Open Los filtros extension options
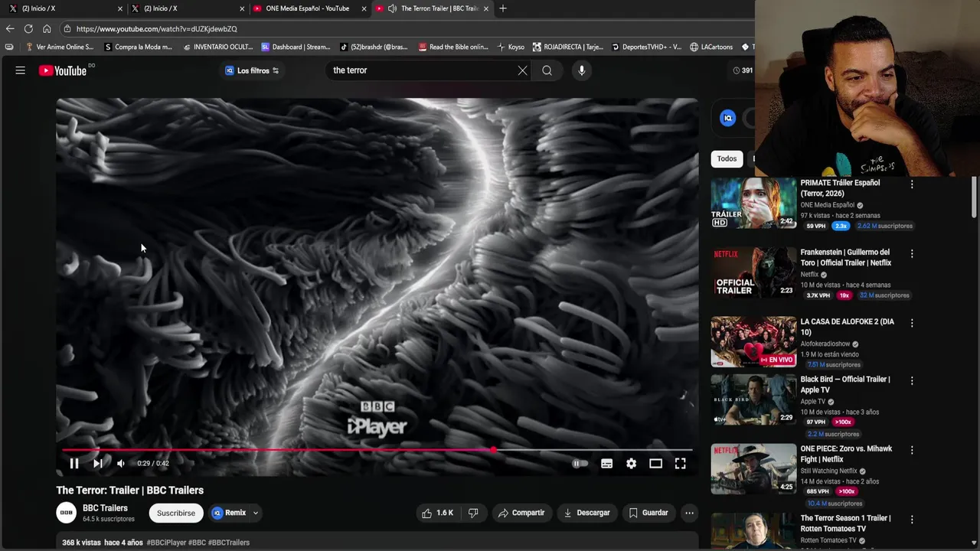980x551 pixels. (x=252, y=70)
